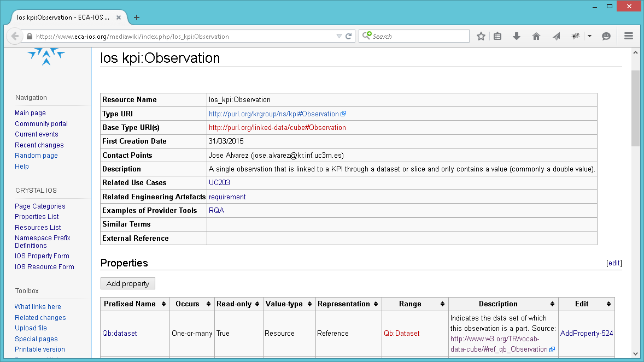Click the reload page icon

(x=348, y=36)
